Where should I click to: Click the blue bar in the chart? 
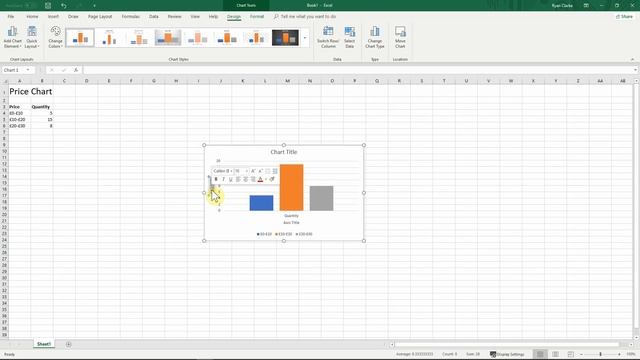261,203
